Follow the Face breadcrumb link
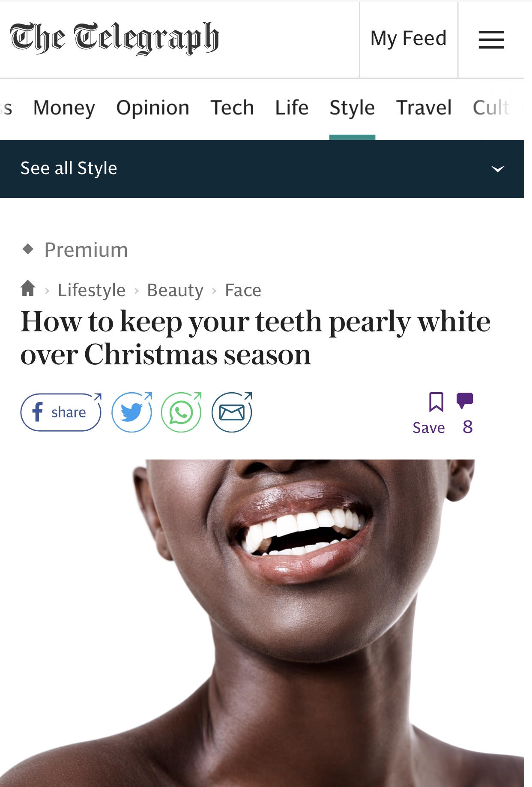The image size is (532, 787). [243, 290]
